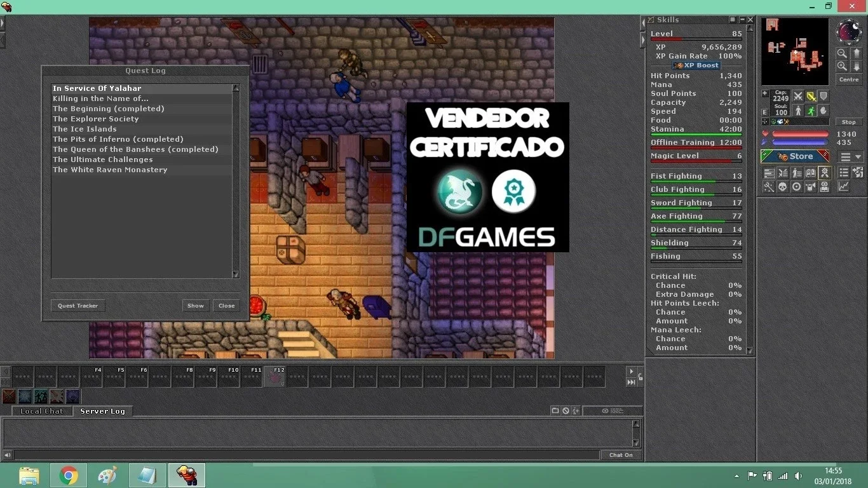Click the logout door icon
The width and height of the screenshot is (868, 488).
click(858, 173)
